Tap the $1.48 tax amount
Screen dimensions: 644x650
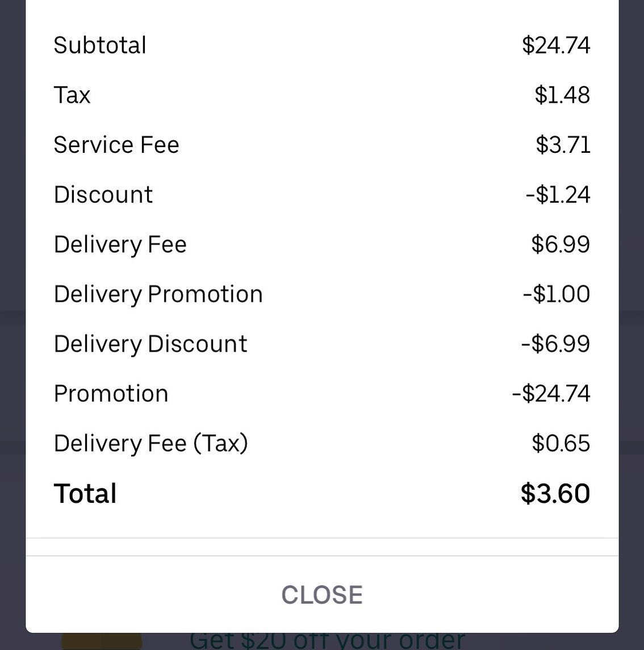(x=562, y=95)
